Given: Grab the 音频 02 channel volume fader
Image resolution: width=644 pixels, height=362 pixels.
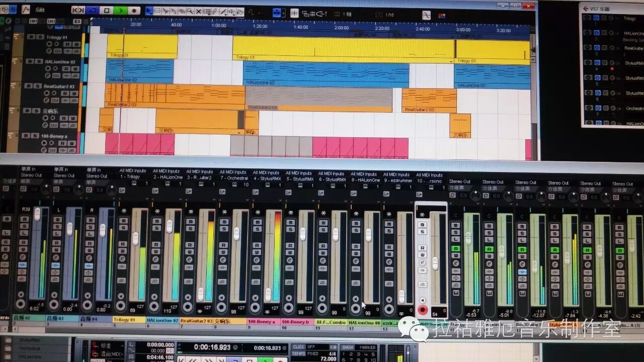Looking at the screenshot, I should (x=37, y=214).
